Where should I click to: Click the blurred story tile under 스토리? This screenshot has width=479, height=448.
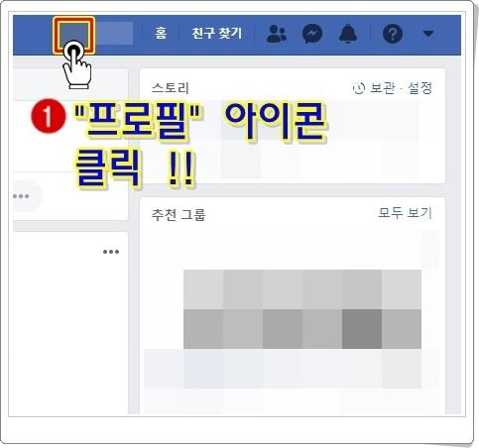pyautogui.click(x=241, y=141)
